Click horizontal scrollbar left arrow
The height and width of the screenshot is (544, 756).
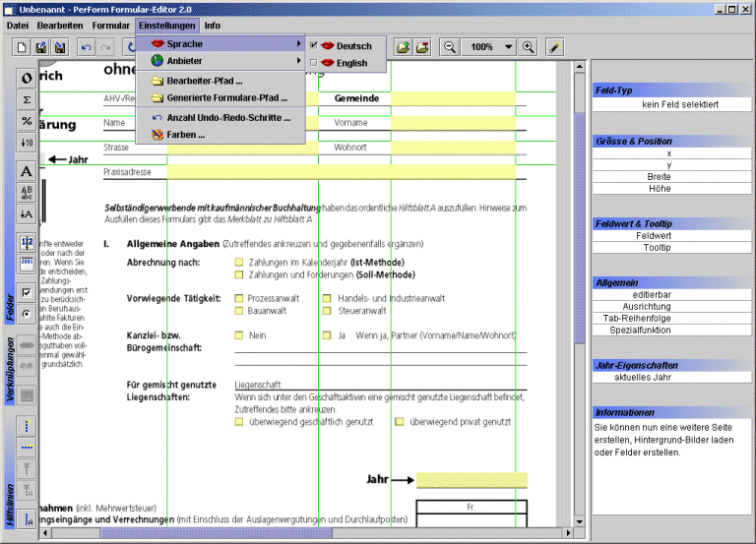tap(45, 533)
